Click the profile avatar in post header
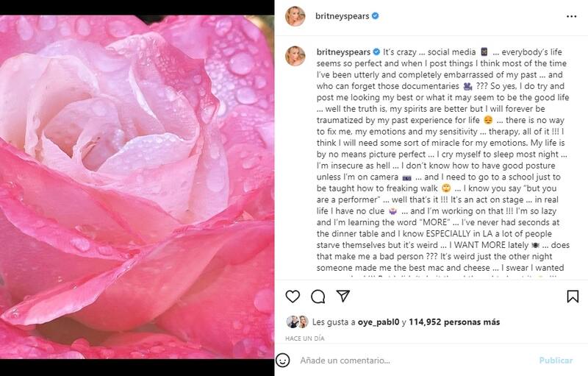This screenshot has width=588, height=376. [x=295, y=16]
